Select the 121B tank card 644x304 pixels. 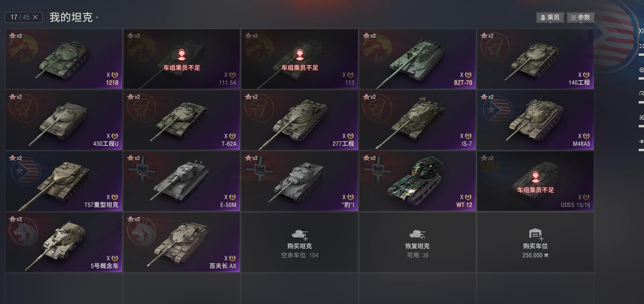[x=63, y=59]
